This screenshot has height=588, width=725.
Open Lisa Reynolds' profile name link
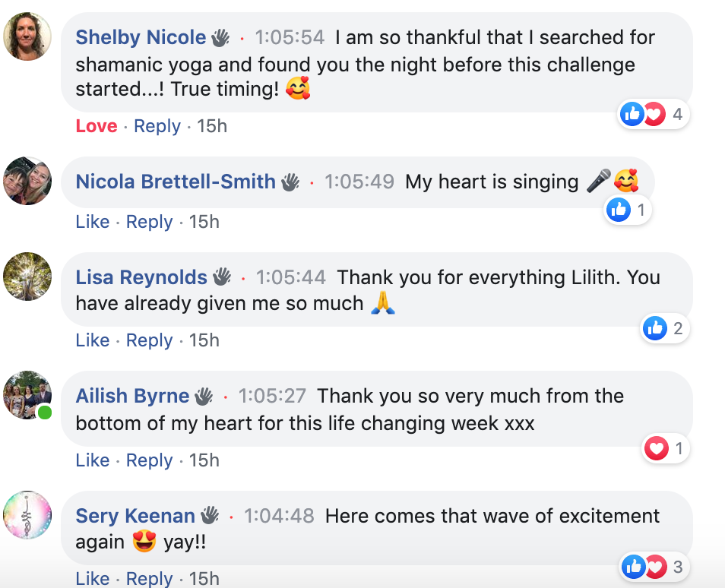pyautogui.click(x=141, y=277)
